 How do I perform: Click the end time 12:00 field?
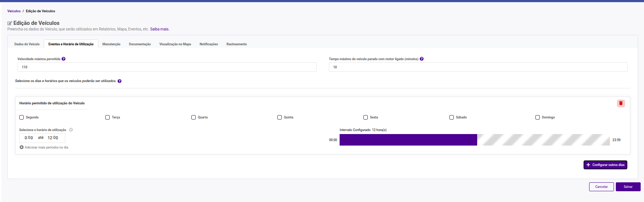coord(53,138)
